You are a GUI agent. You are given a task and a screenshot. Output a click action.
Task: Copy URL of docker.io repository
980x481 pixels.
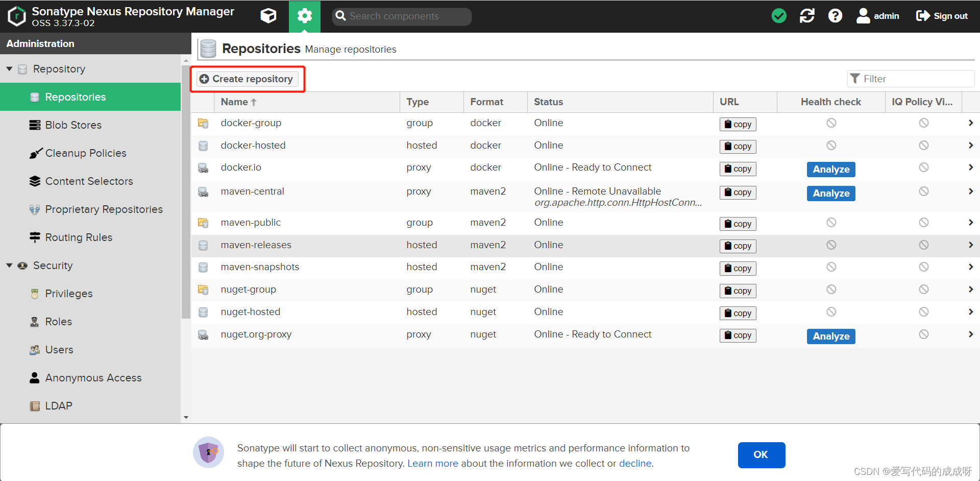click(x=738, y=169)
